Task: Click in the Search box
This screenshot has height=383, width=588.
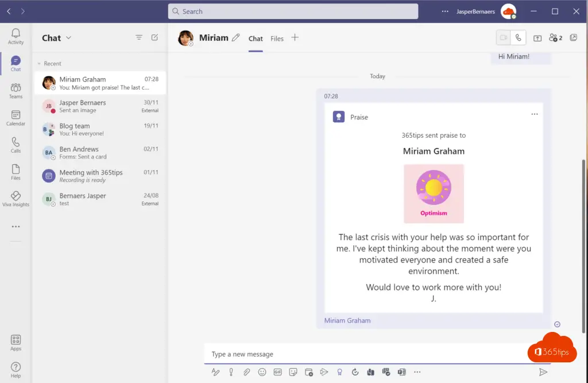Action: [293, 11]
